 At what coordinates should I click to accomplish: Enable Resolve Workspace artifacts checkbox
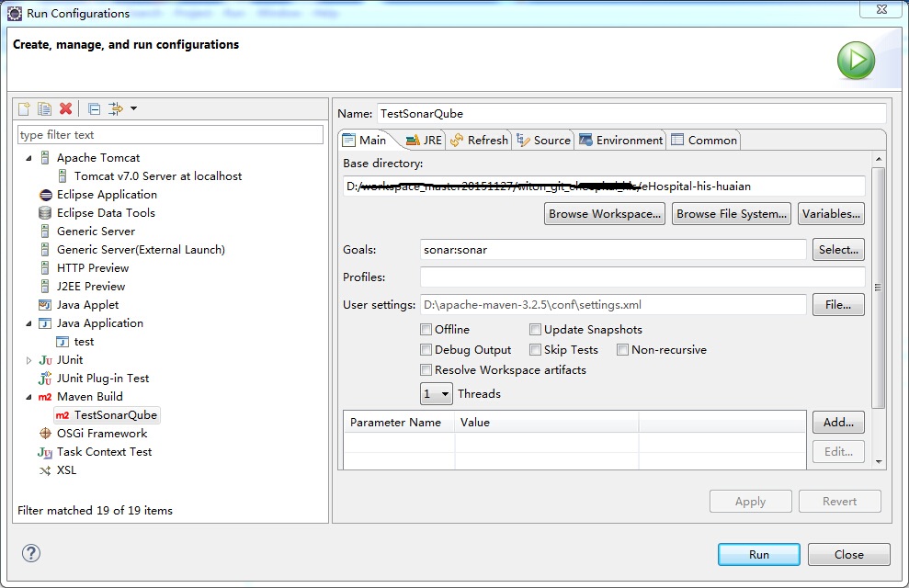click(x=426, y=370)
